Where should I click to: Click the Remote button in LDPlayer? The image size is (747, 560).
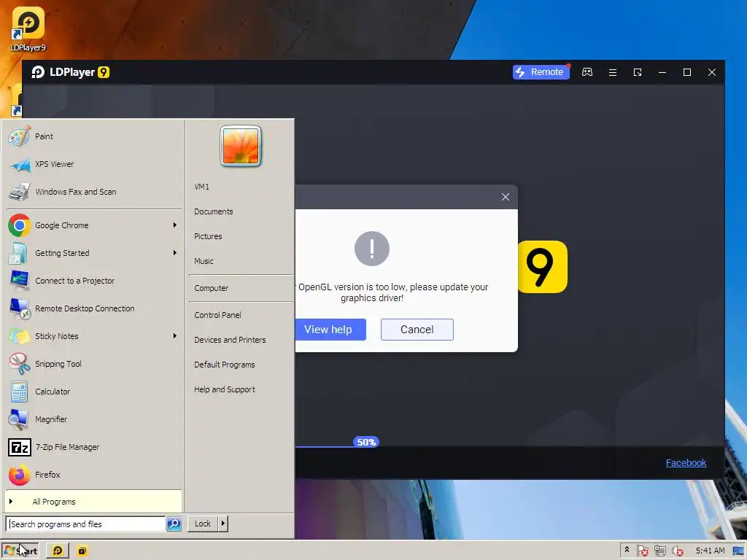pyautogui.click(x=541, y=72)
